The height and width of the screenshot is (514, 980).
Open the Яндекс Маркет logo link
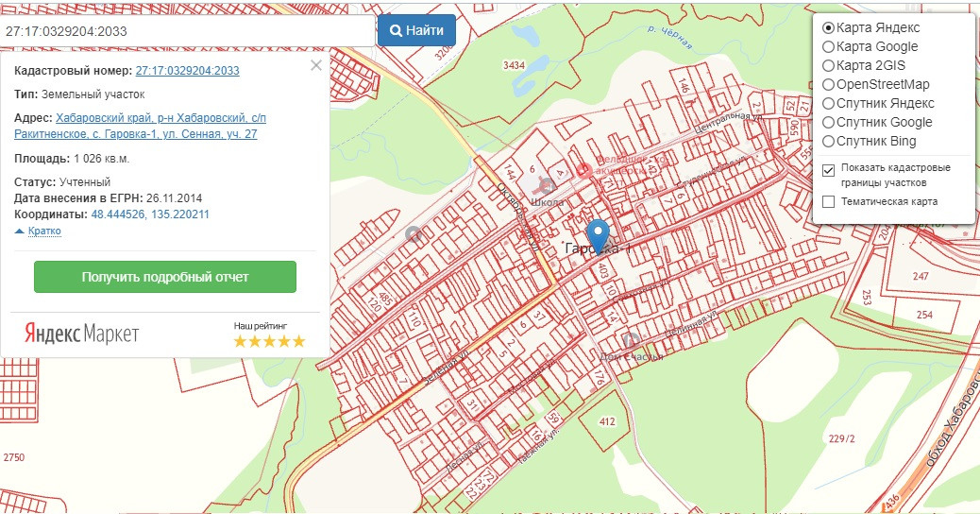81,334
